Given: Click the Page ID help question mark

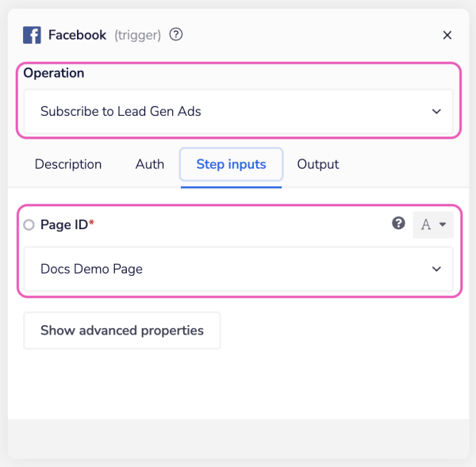Looking at the screenshot, I should point(399,224).
